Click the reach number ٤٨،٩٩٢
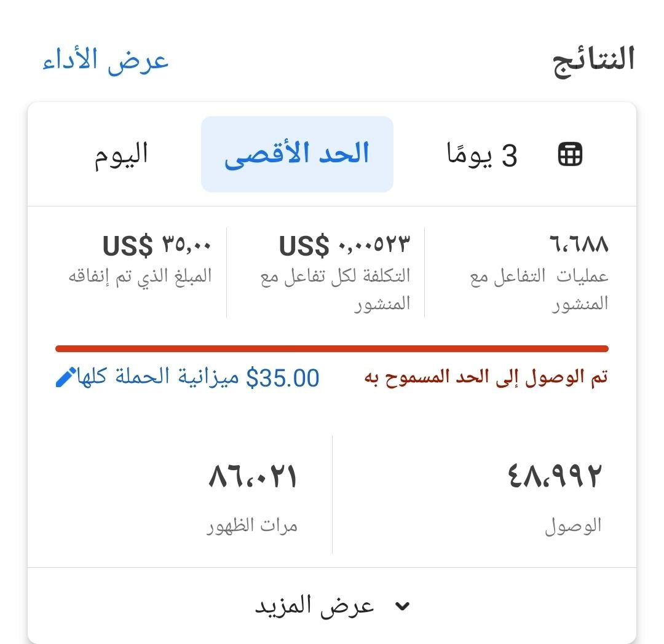Screen dimensions: 664x644 (555, 476)
